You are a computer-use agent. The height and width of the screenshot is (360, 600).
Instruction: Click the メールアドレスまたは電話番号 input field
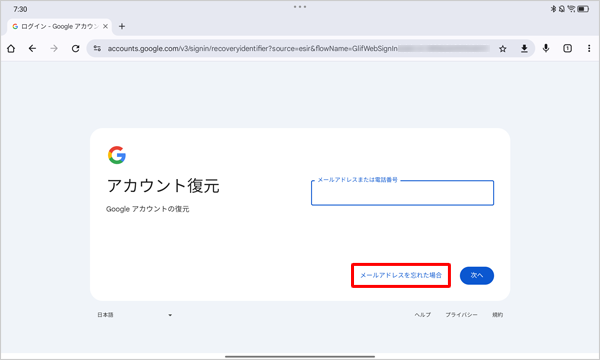[402, 193]
